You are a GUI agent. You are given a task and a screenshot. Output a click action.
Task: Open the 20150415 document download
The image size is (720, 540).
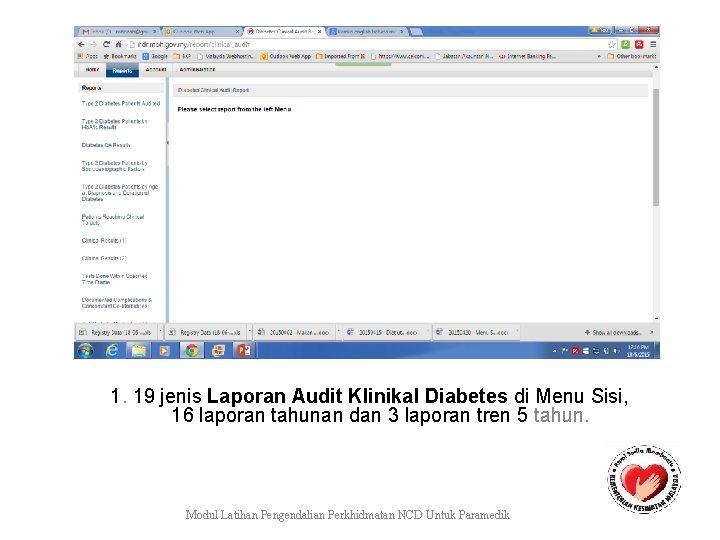[x=383, y=332]
